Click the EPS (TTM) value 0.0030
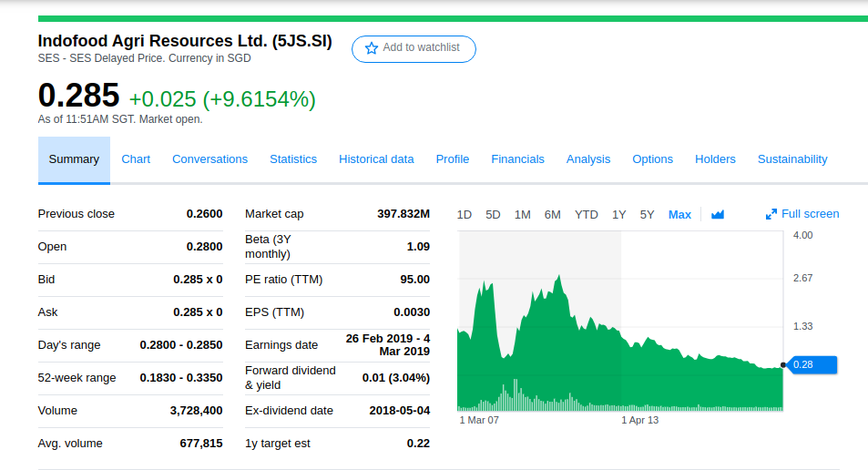Screen dimensions: 868x470 point(412,312)
